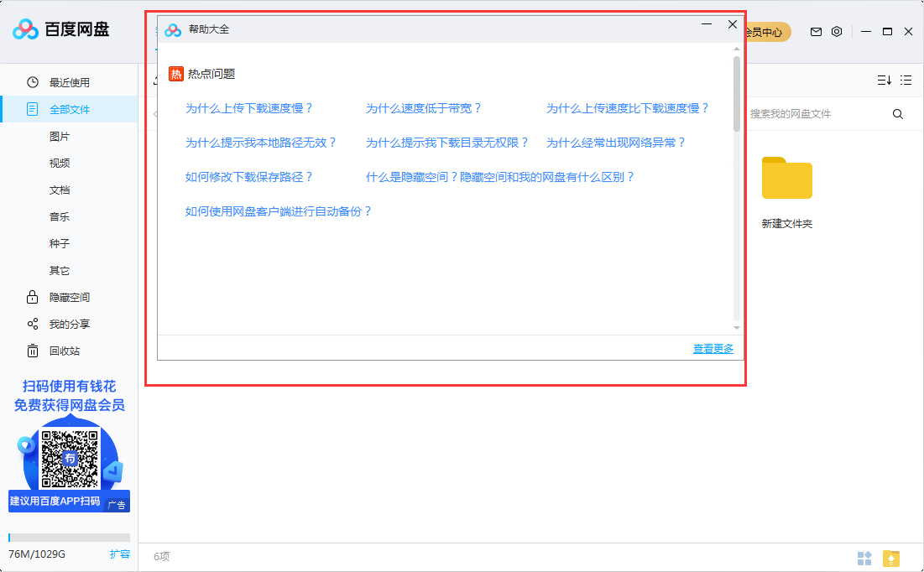The height and width of the screenshot is (572, 924).
Task: Click the search magnifier icon
Action: tap(897, 114)
